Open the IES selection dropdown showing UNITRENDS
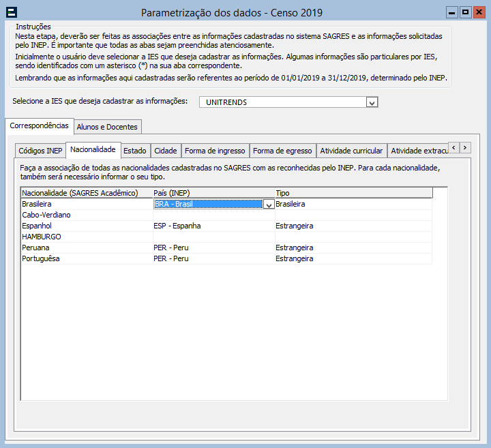 (x=372, y=102)
